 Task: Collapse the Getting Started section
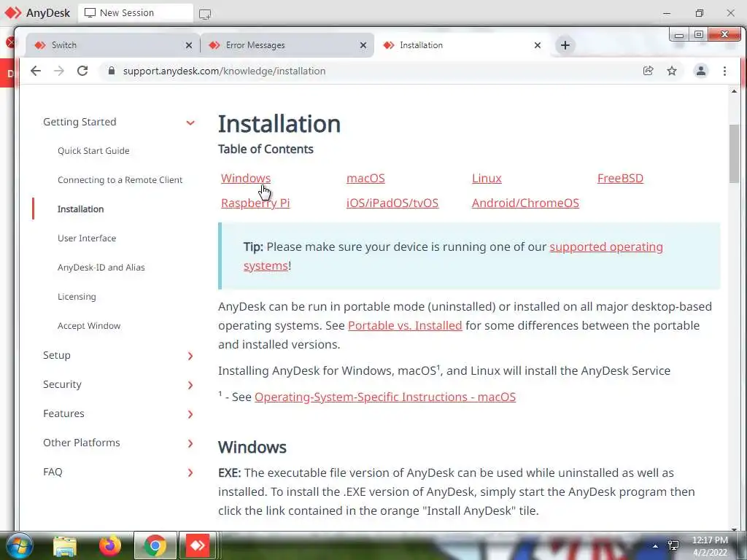tap(190, 122)
